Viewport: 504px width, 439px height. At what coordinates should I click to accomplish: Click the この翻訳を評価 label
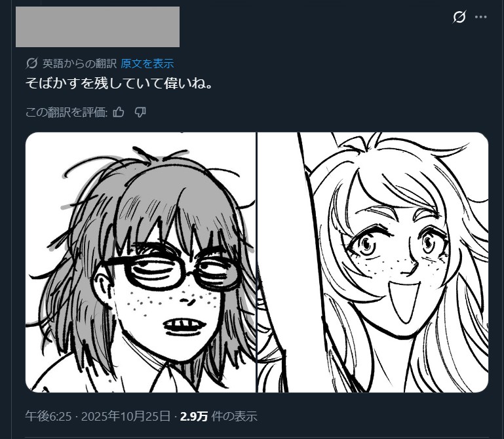[66, 112]
